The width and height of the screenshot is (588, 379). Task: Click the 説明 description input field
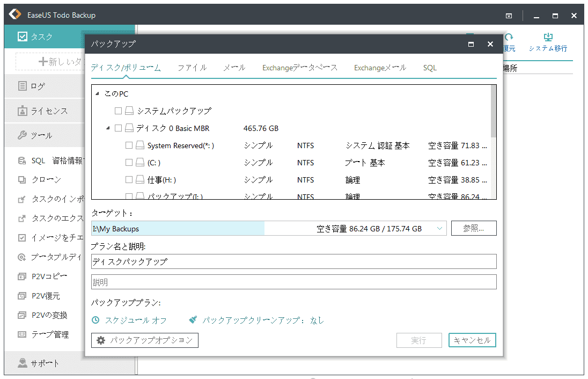[x=293, y=282]
